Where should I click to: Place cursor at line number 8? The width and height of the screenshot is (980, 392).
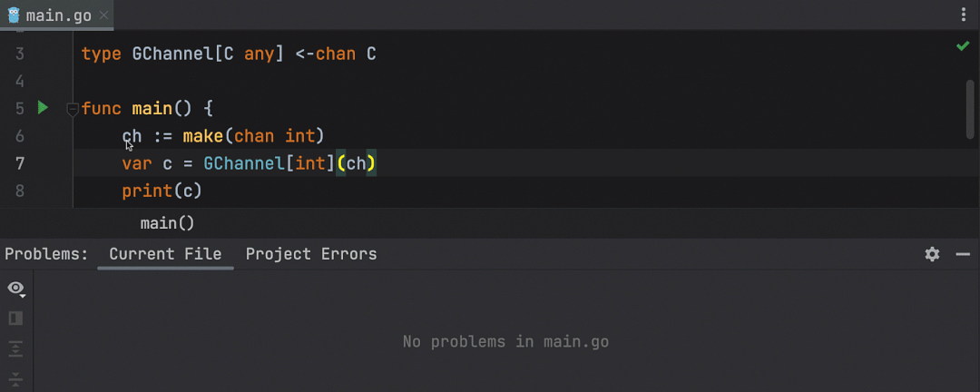click(19, 191)
